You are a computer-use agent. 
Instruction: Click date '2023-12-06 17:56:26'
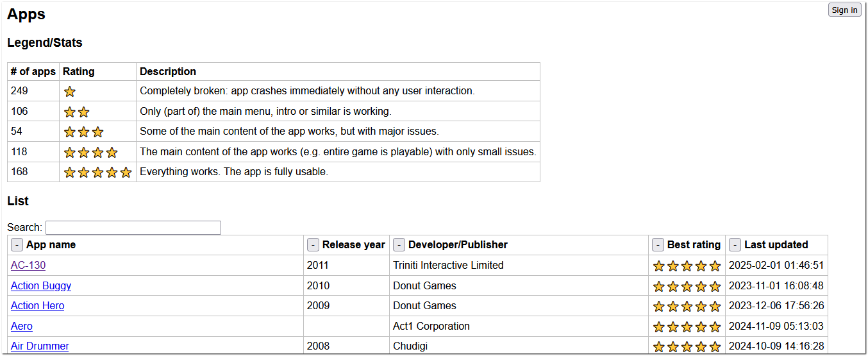pyautogui.click(x=776, y=305)
